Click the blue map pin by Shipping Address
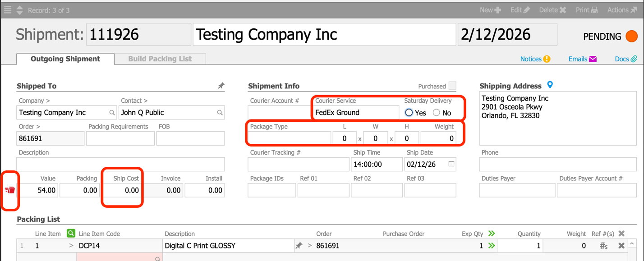This screenshot has height=261, width=644. pos(550,85)
